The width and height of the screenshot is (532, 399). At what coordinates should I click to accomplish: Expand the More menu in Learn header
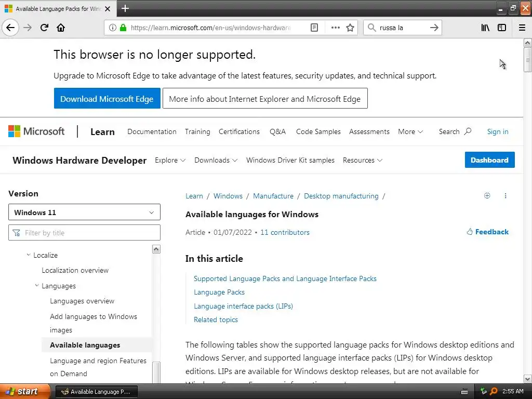410,131
